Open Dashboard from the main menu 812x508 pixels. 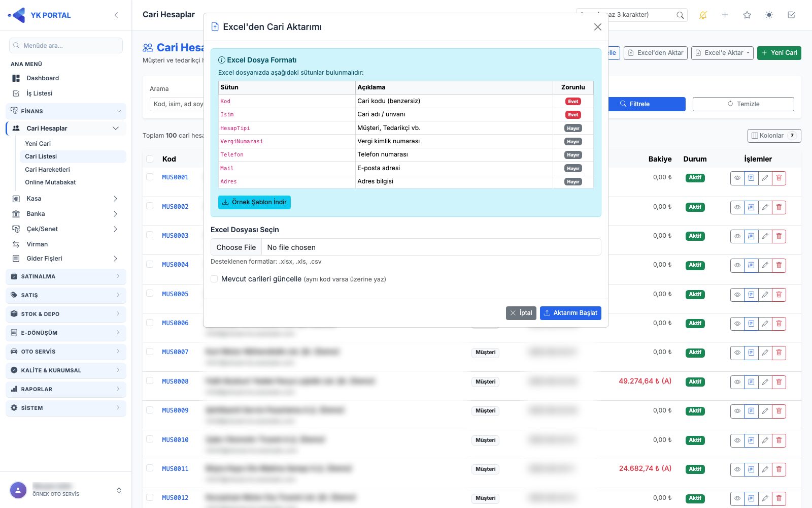[x=43, y=78]
